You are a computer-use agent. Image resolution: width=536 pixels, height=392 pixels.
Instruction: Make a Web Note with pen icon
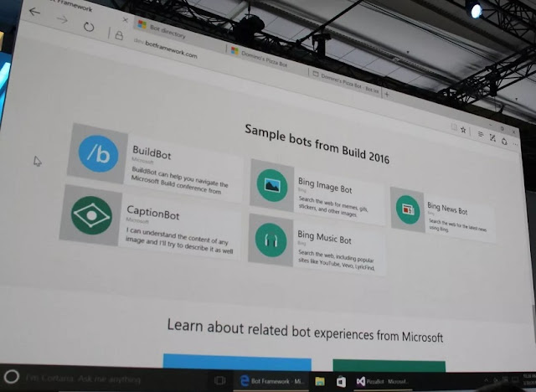click(x=492, y=137)
